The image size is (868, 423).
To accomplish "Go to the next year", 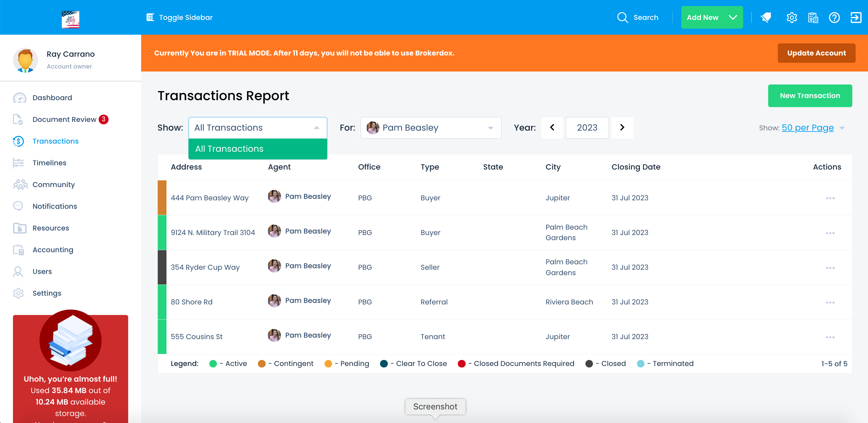I will pyautogui.click(x=622, y=128).
